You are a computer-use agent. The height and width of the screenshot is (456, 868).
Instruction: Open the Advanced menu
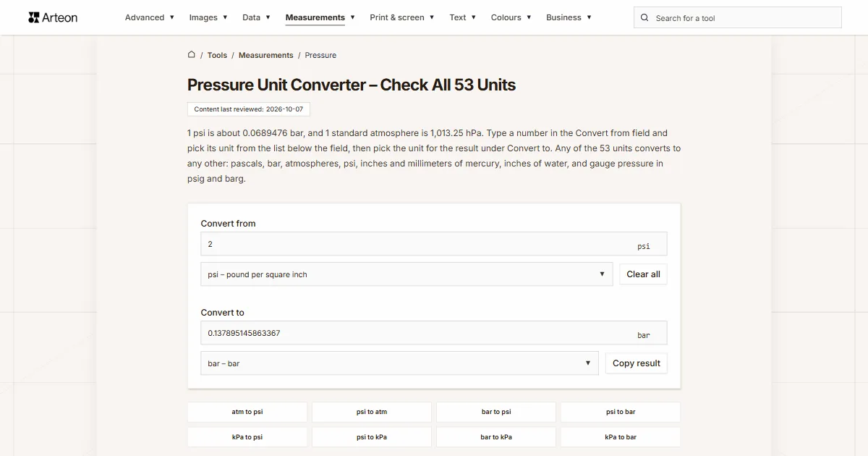click(x=150, y=17)
